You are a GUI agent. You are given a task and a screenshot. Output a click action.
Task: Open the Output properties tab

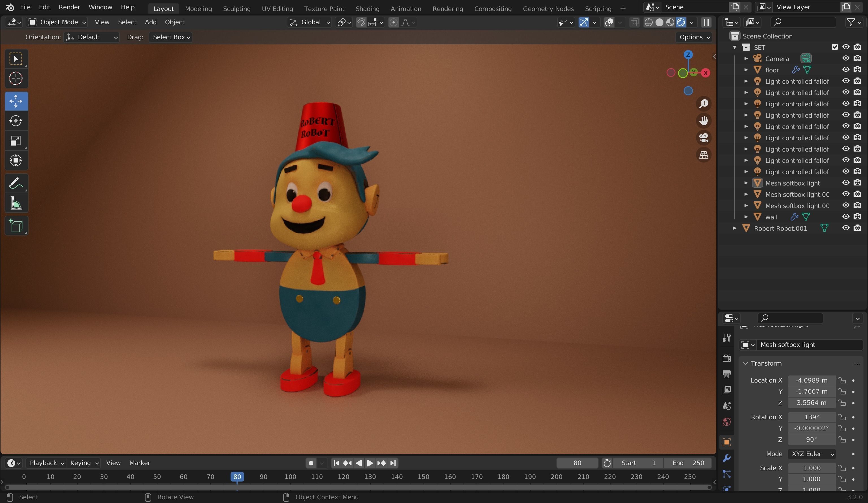click(x=726, y=374)
